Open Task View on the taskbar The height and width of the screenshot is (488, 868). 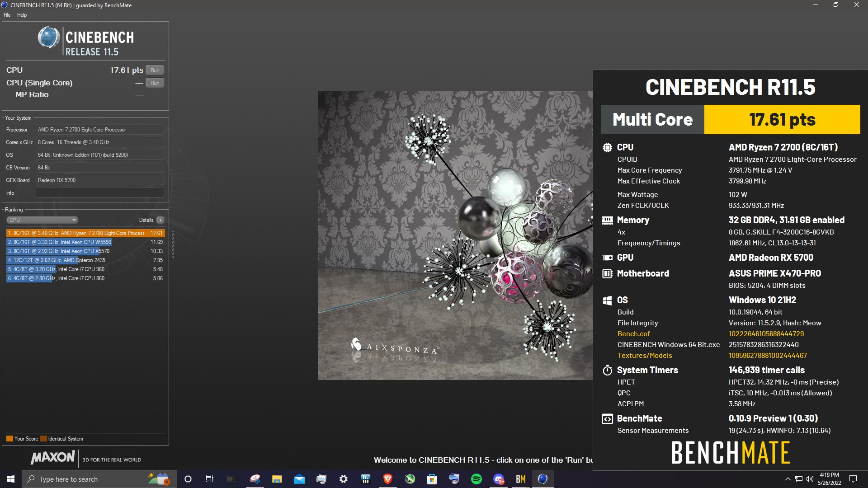209,479
